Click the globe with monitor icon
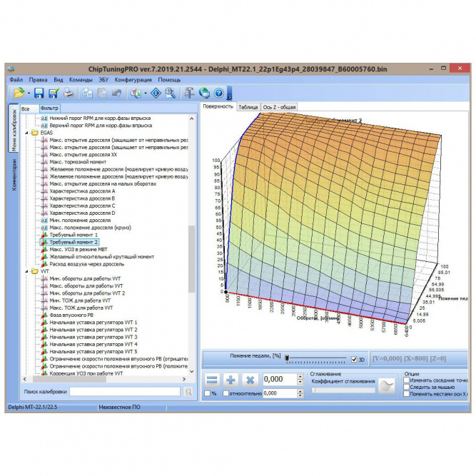Screen dimensions: 476x476 pos(204,93)
